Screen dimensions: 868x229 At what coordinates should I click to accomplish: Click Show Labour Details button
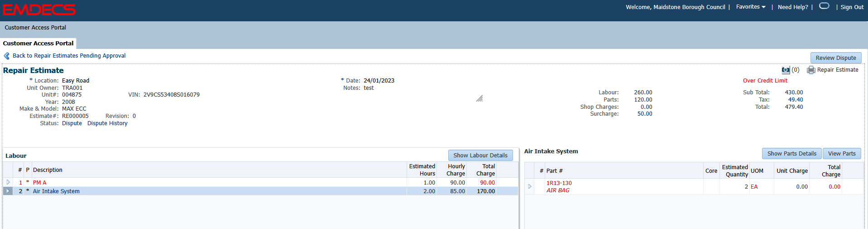(480, 156)
